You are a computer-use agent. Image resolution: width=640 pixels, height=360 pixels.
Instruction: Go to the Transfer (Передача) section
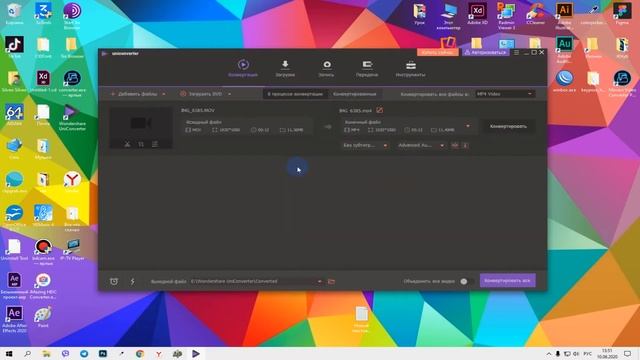[x=367, y=68]
